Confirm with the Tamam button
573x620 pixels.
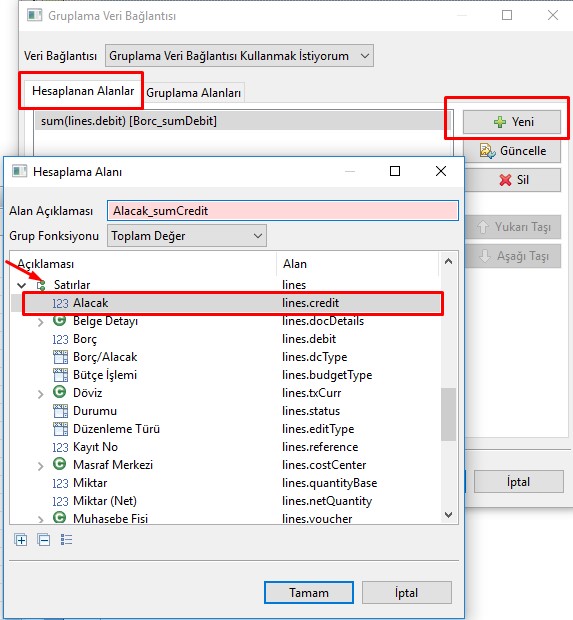coord(309,592)
